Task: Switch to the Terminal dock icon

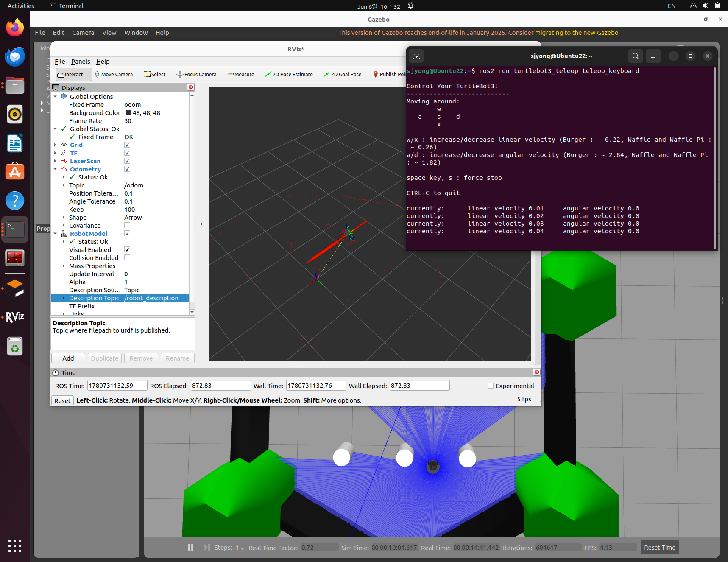Action: point(15,229)
